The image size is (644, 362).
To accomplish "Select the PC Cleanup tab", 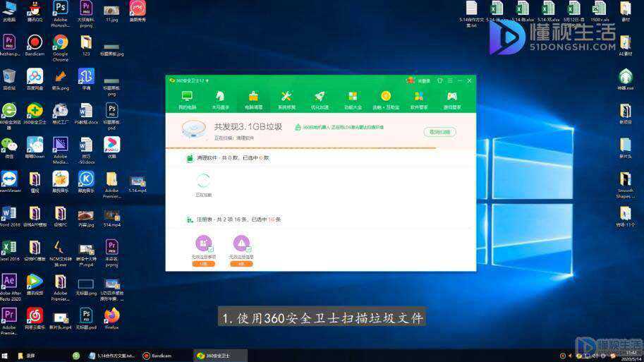I will tap(253, 99).
